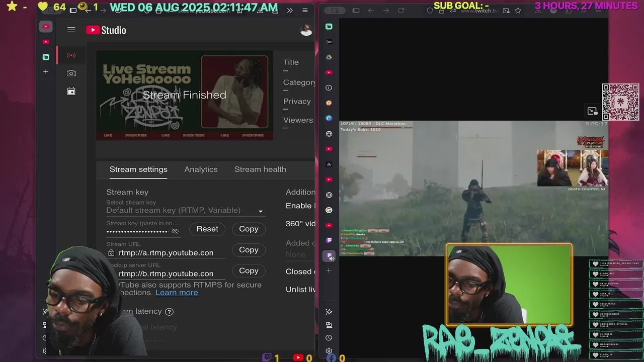
Task: Switch to the Stream health tab
Action: point(260,169)
